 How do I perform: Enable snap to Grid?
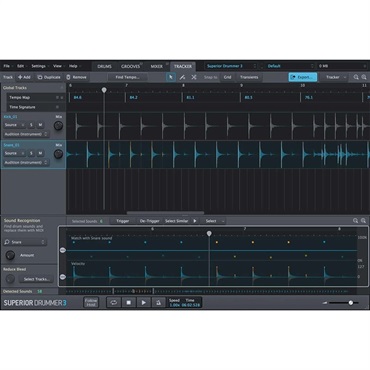(227, 77)
